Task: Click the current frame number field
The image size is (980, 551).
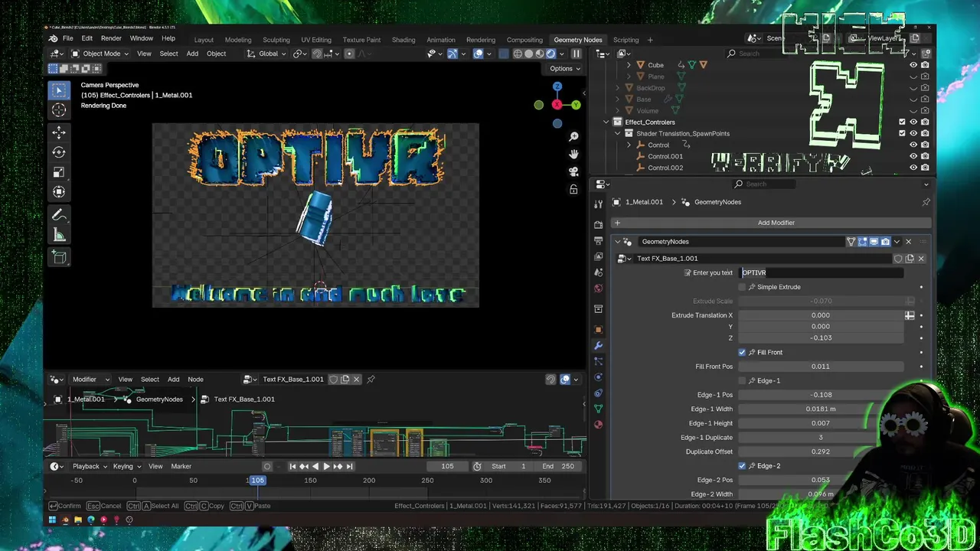Action: [x=448, y=466]
